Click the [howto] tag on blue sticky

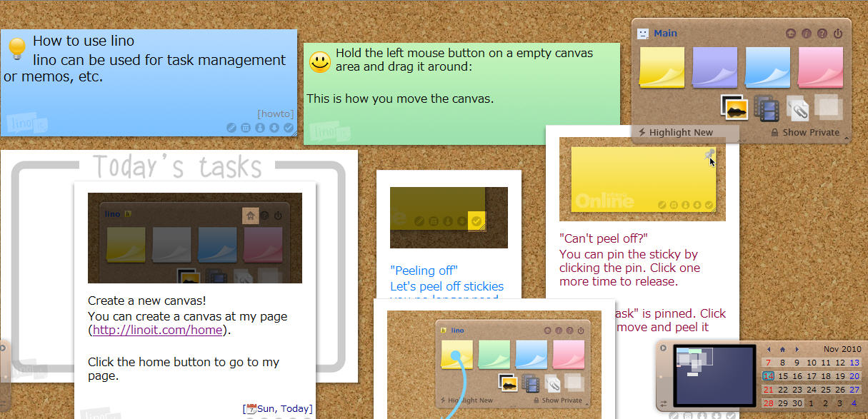(x=275, y=113)
